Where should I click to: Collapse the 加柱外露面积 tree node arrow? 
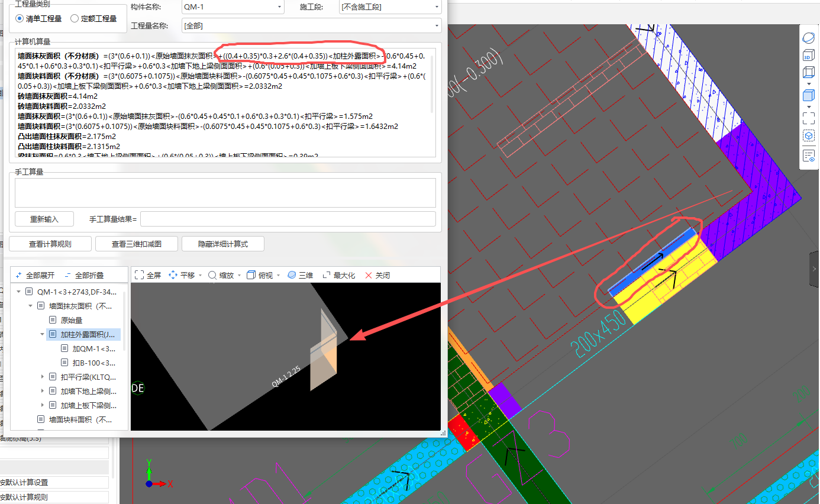pyautogui.click(x=42, y=334)
